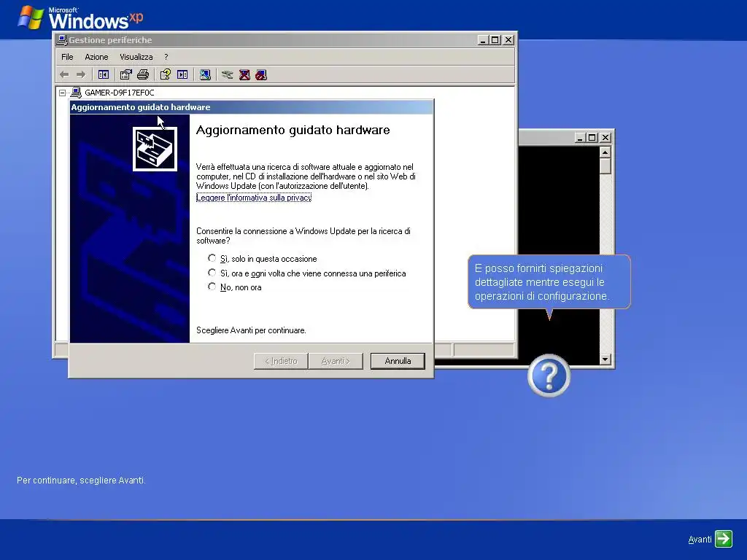Image resolution: width=747 pixels, height=560 pixels.
Task: Open the Azione menu
Action: (x=96, y=57)
